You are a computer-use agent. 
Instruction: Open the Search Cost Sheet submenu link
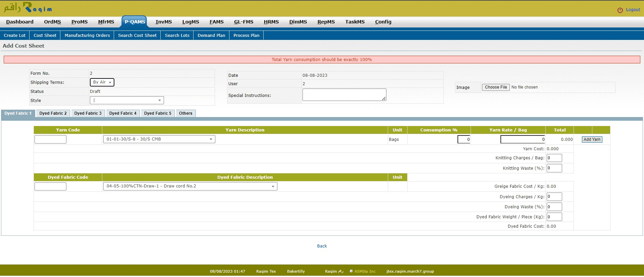pyautogui.click(x=137, y=35)
